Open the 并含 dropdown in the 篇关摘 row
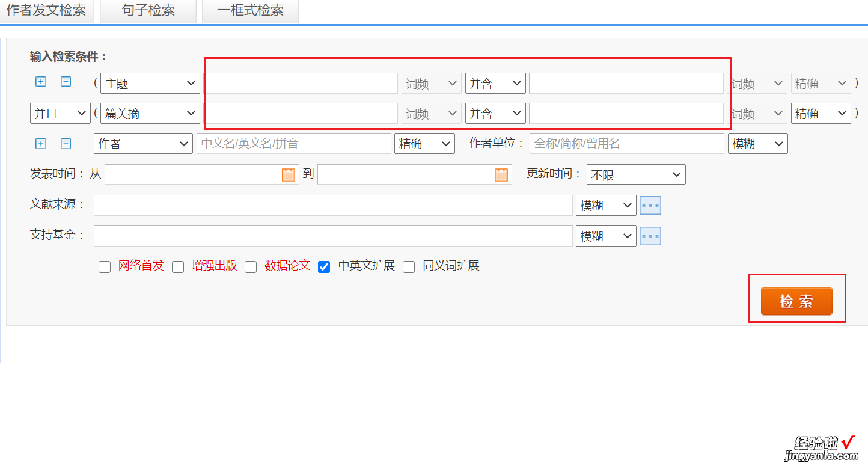The height and width of the screenshot is (466, 868). tap(495, 113)
